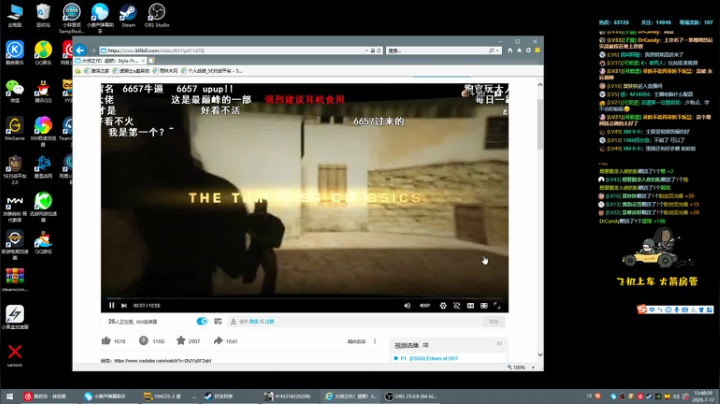720x404 pixels.
Task: Open This PC desktop icon
Action: pos(15,15)
